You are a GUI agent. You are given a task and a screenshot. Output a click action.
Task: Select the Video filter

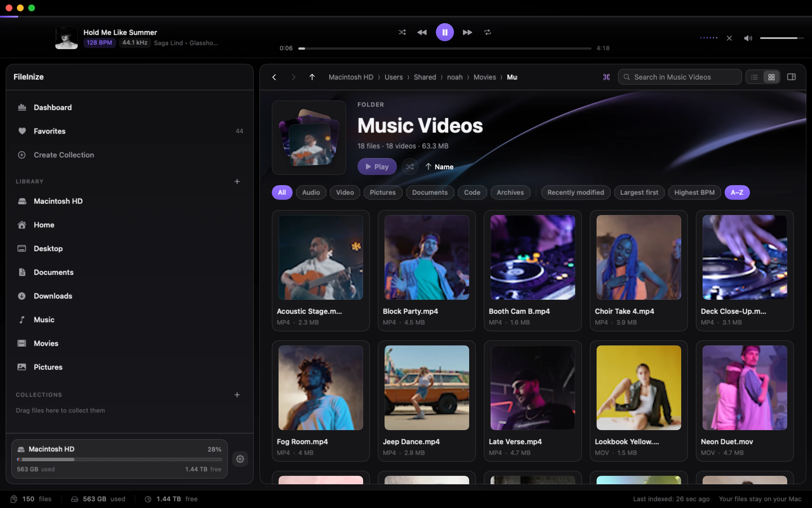point(345,192)
